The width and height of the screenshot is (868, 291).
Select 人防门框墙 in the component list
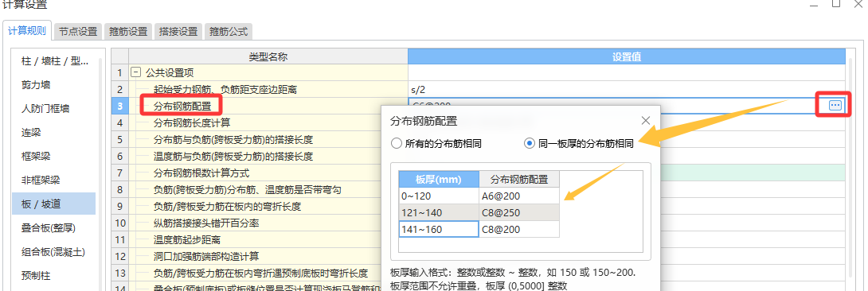pos(54,109)
